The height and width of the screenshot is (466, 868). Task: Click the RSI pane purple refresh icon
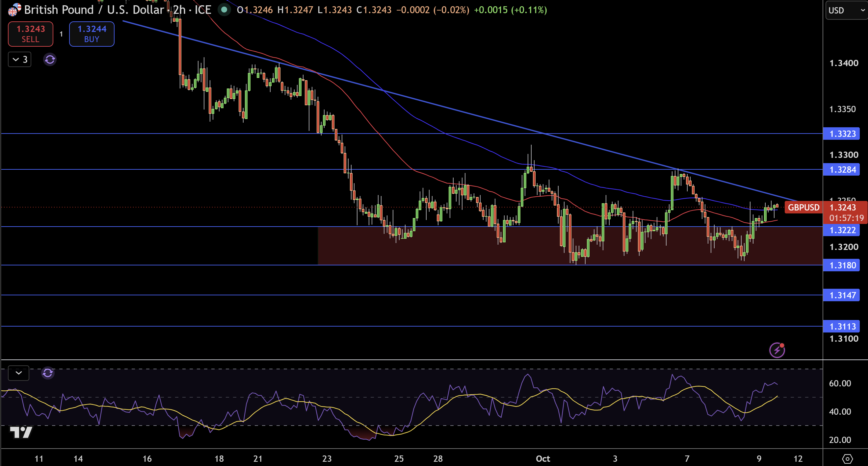[x=48, y=373]
